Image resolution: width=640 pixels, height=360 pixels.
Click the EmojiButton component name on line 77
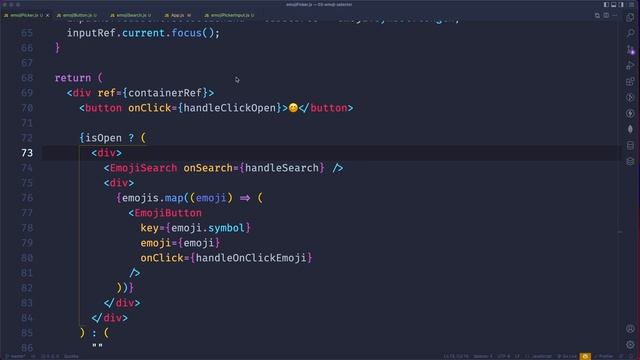pos(168,213)
